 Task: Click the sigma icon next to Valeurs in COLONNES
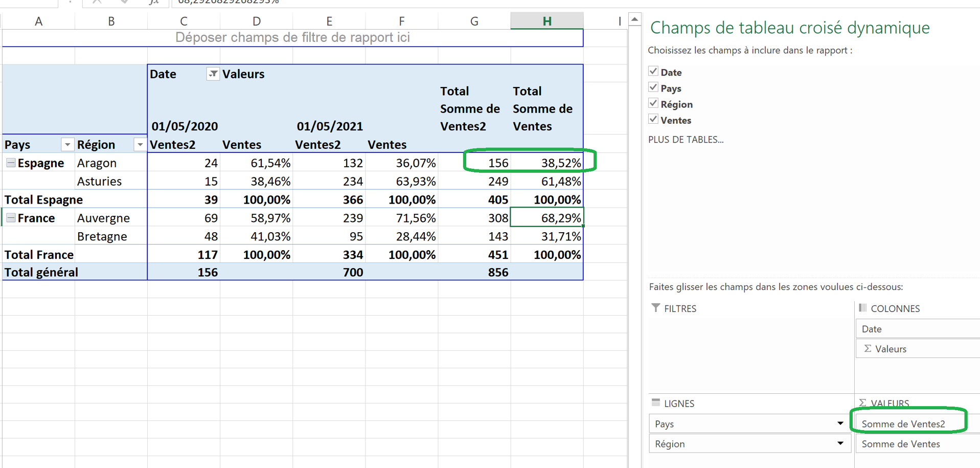(x=868, y=348)
